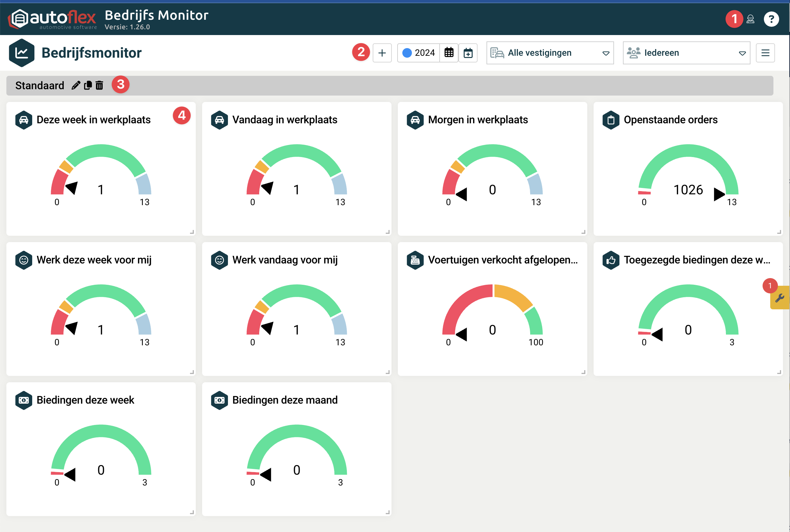Expand the Alle vestigingen dropdown
The image size is (790, 532).
(x=550, y=53)
